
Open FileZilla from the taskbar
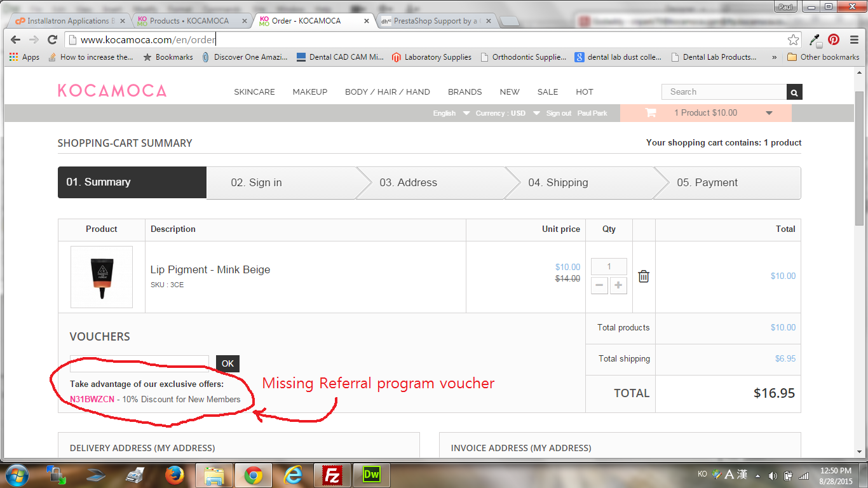[332, 475]
